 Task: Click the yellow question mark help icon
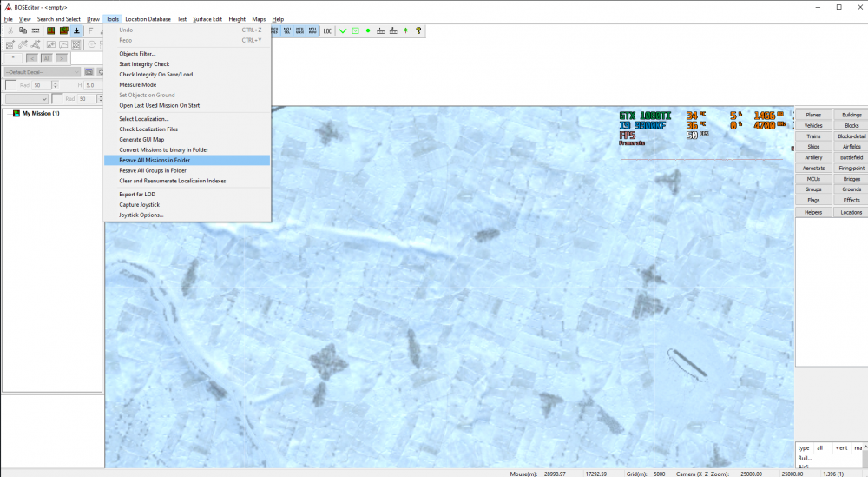[418, 30]
